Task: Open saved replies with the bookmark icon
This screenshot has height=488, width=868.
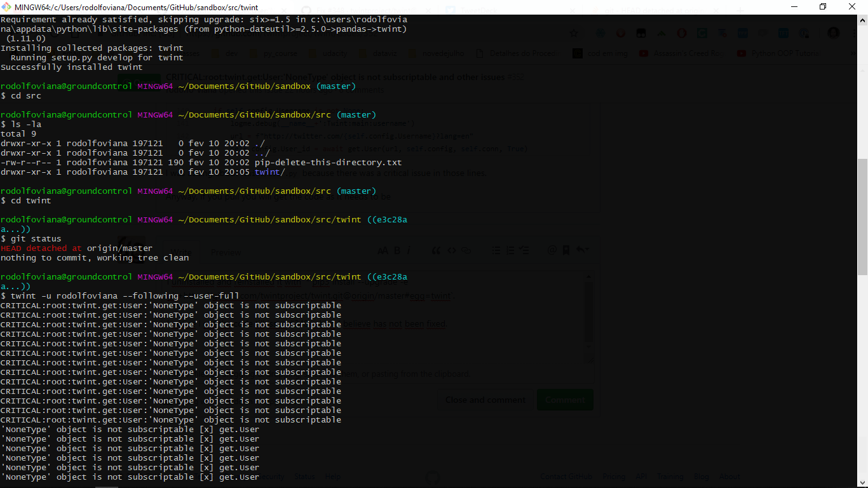Action: pos(566,250)
